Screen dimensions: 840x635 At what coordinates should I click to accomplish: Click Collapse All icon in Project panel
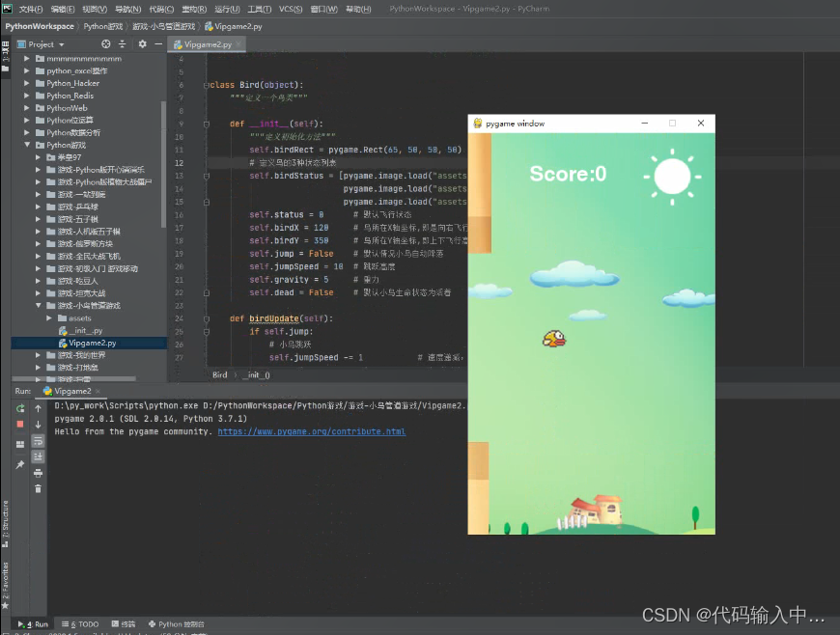pyautogui.click(x=123, y=44)
